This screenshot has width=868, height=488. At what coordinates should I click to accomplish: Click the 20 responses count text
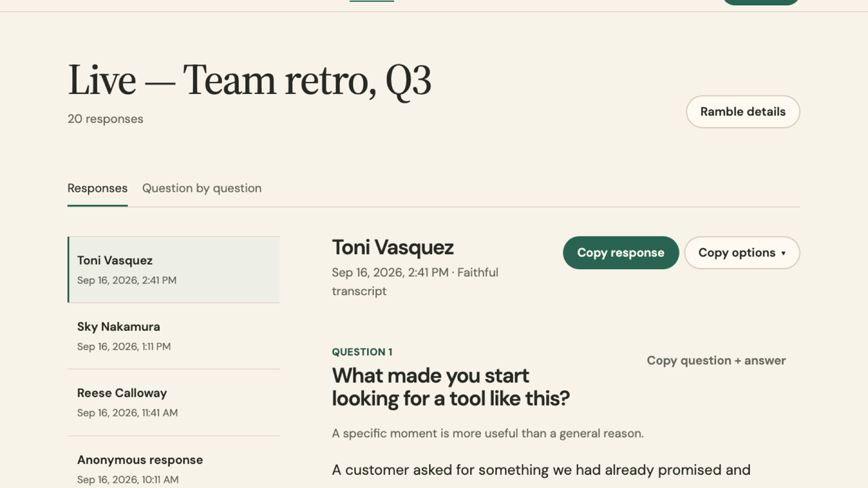coord(106,119)
